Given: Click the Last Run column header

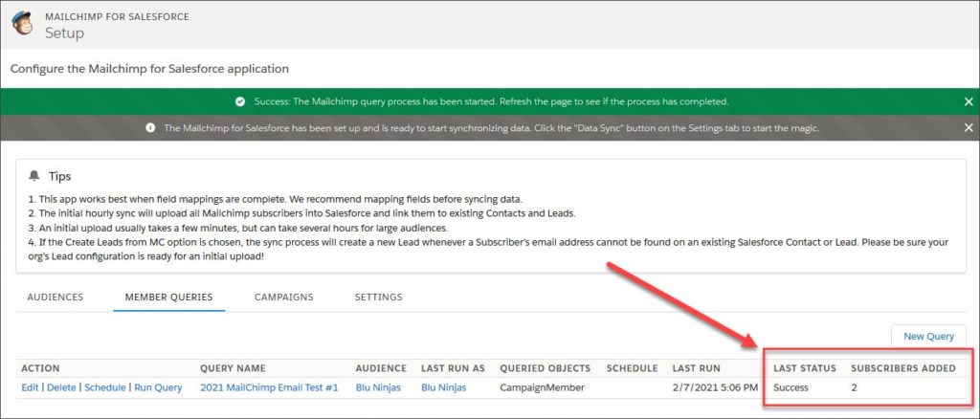Looking at the screenshot, I should pyautogui.click(x=697, y=367).
